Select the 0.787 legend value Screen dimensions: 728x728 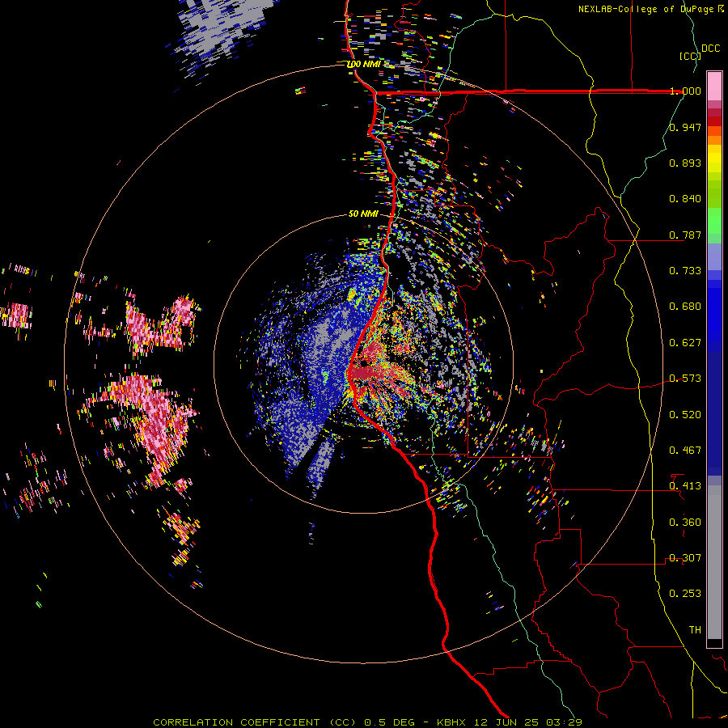pyautogui.click(x=685, y=235)
